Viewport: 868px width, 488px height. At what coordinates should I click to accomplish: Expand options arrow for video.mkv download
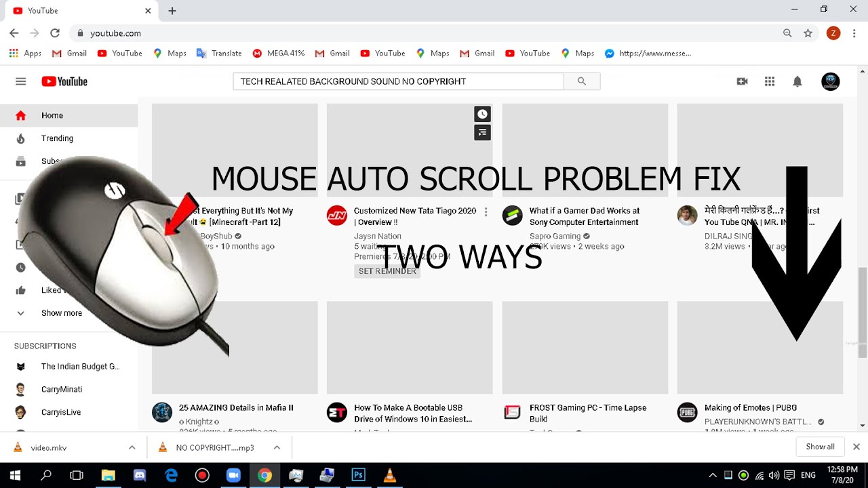click(132, 447)
